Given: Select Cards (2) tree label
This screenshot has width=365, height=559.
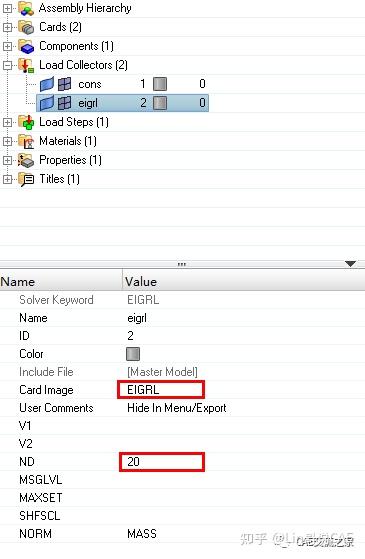Looking at the screenshot, I should (x=61, y=27).
